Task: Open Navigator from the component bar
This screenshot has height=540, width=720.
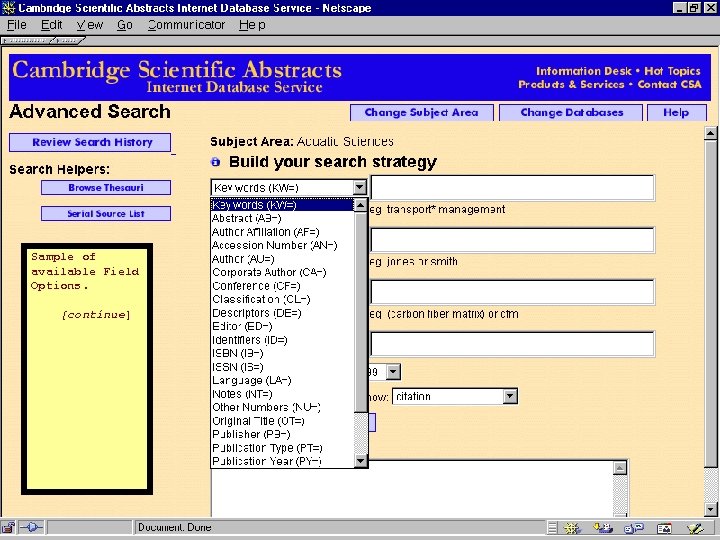Action: click(x=572, y=528)
